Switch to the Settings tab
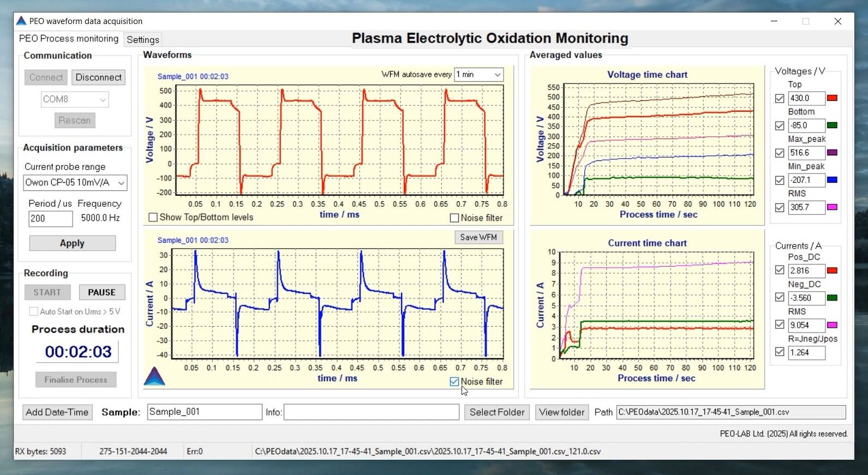Viewport: 868px width, 475px height. (143, 40)
